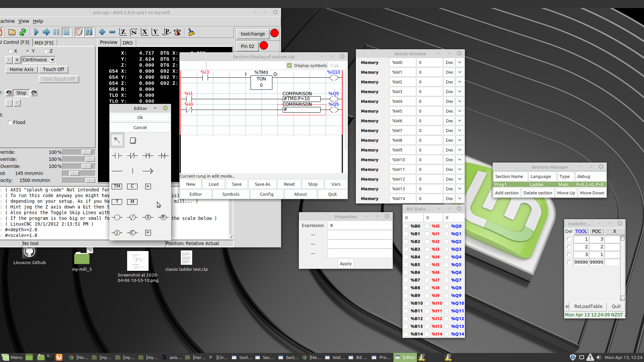Toggle %I3 input checkbox
This screenshot has width=644, height=362.
(427, 249)
